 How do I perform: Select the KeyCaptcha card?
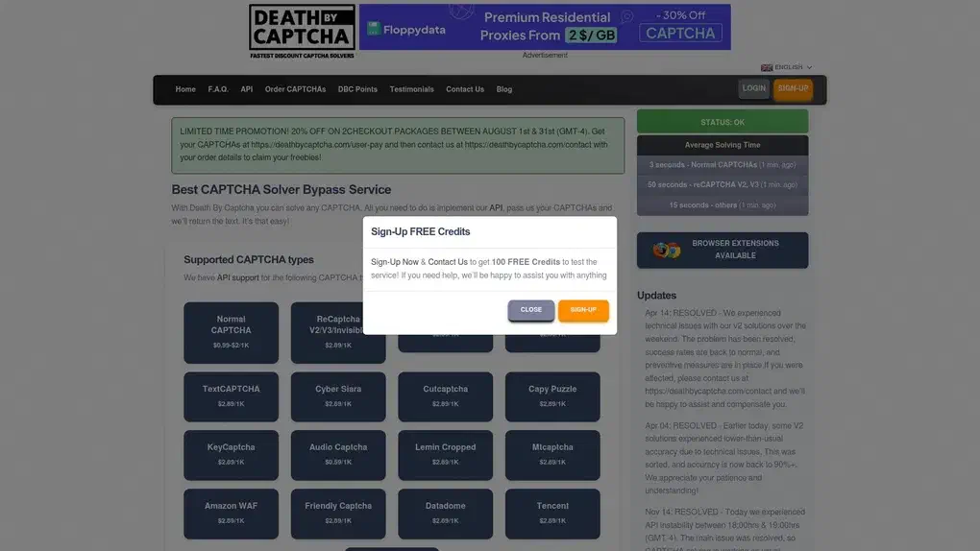tap(231, 455)
